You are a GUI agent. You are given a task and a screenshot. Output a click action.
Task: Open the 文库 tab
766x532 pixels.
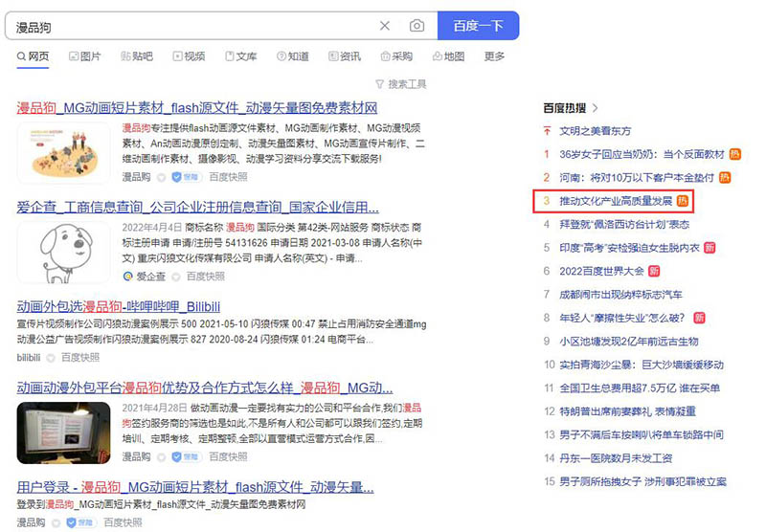coord(240,56)
